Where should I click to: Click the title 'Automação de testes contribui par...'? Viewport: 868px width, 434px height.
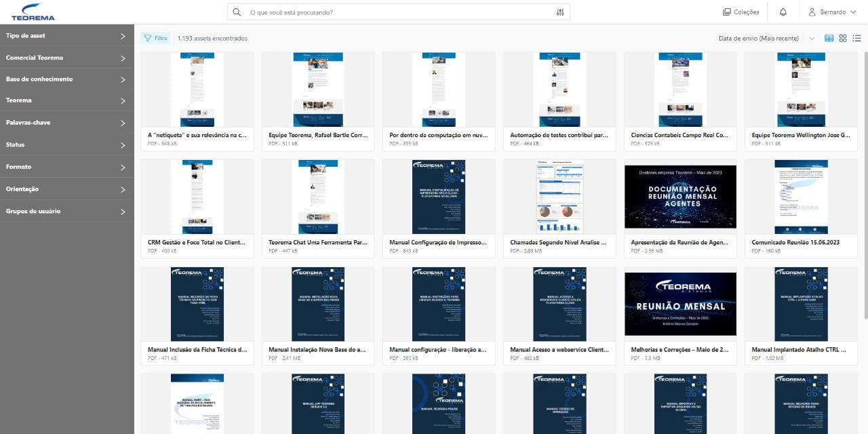point(559,135)
